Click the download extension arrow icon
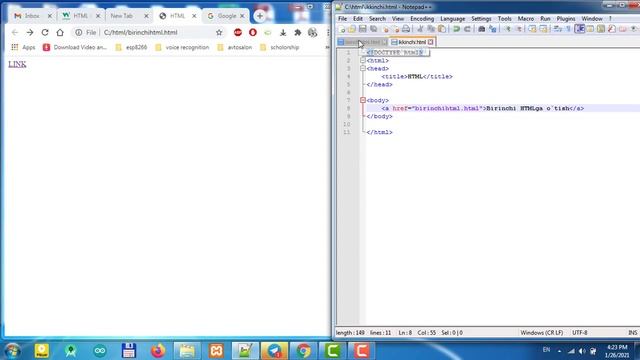 tap(283, 32)
